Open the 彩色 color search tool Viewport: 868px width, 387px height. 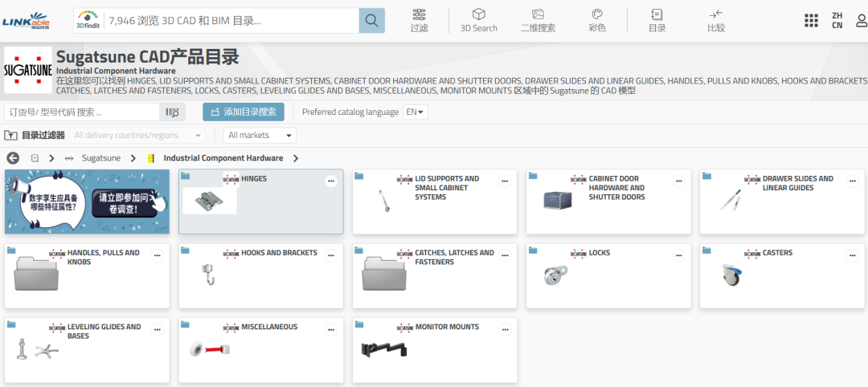pyautogui.click(x=597, y=20)
